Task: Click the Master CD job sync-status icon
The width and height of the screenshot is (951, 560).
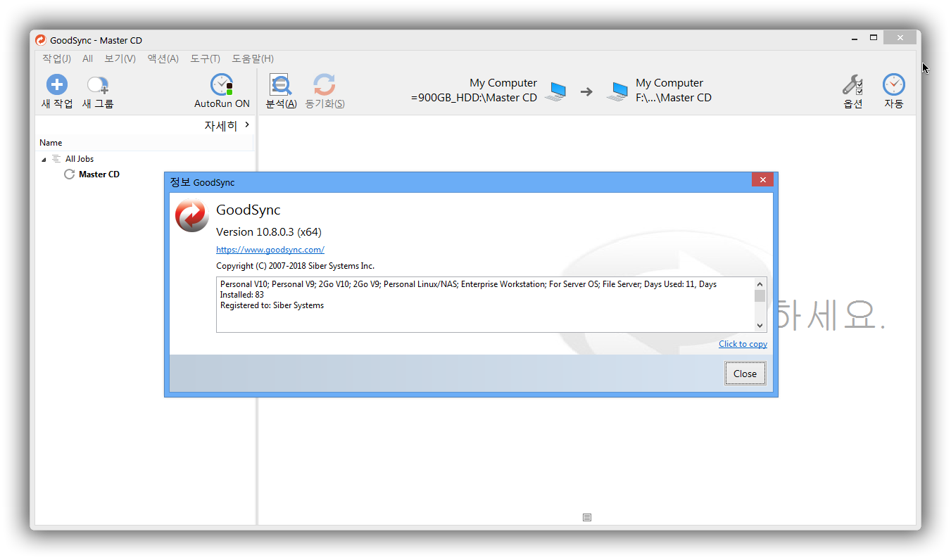Action: coord(69,174)
